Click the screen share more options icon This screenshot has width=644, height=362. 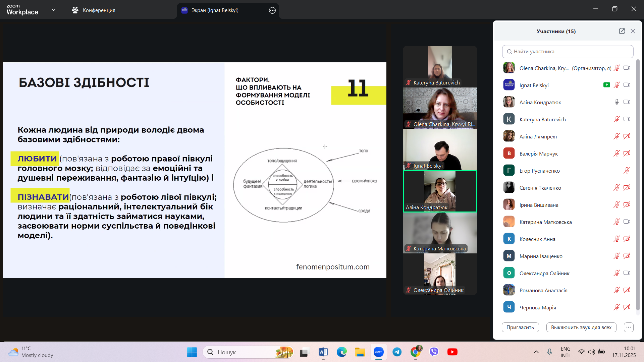[272, 10]
